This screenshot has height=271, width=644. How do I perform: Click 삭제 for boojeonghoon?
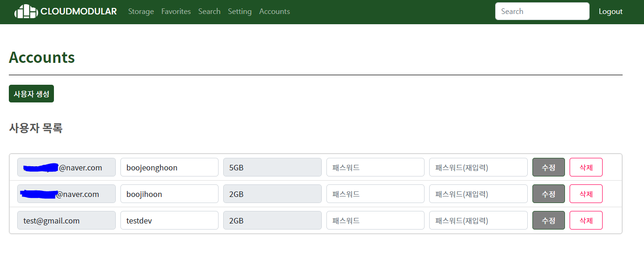(x=586, y=167)
